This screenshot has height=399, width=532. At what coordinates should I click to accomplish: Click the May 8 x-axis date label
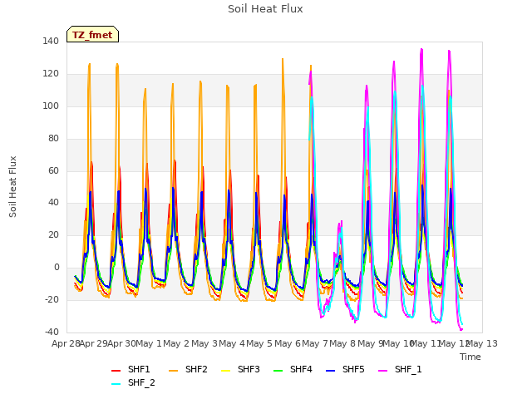pos(342,343)
